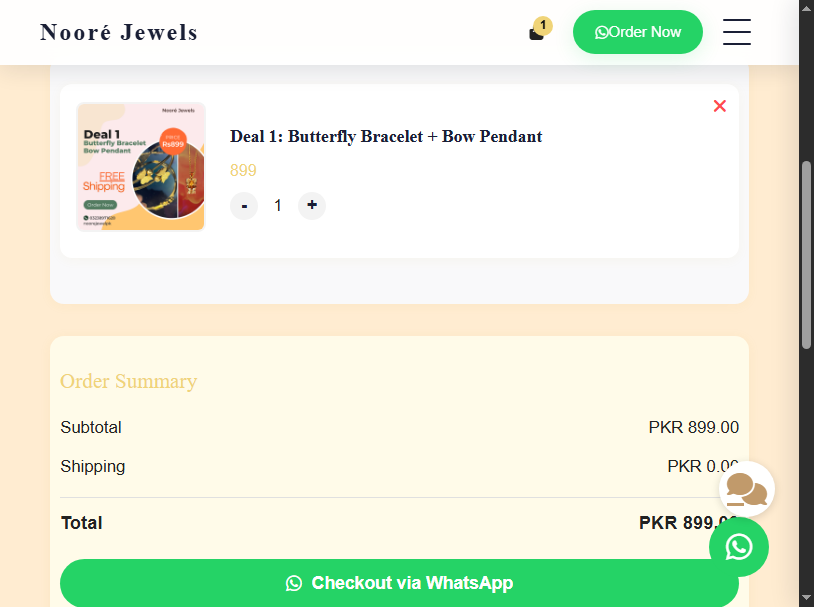The height and width of the screenshot is (607, 814).
Task: Increase quantity with the plus button
Action: click(312, 206)
